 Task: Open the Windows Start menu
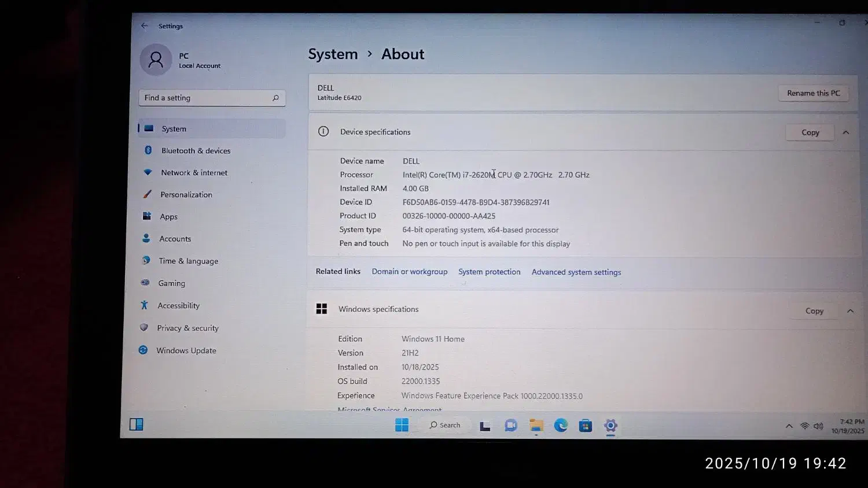click(402, 426)
